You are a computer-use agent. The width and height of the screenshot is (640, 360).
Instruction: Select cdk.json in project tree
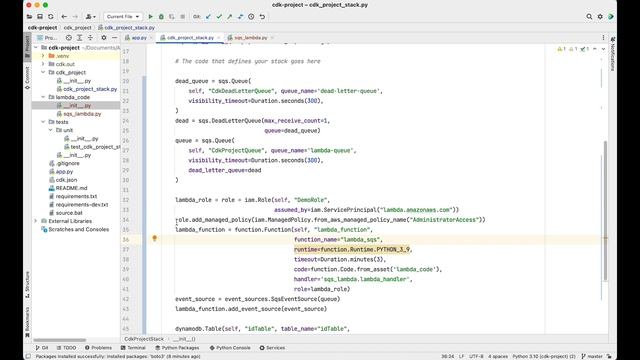pos(67,180)
